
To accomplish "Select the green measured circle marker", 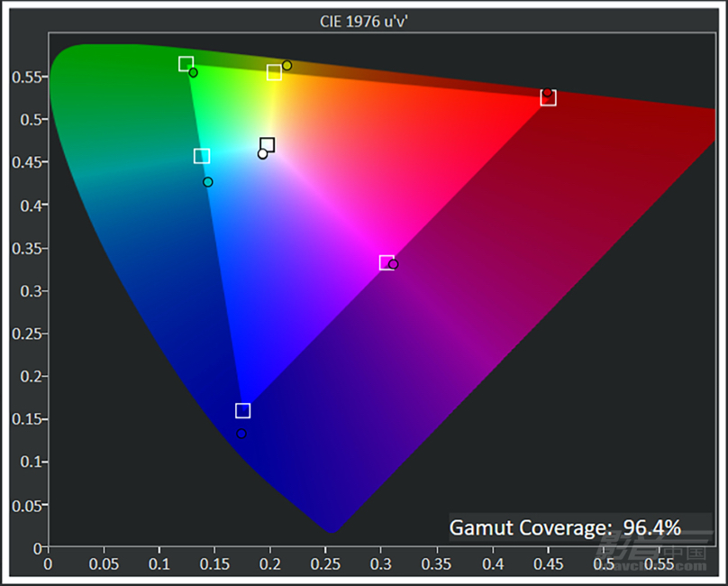I will (193, 72).
